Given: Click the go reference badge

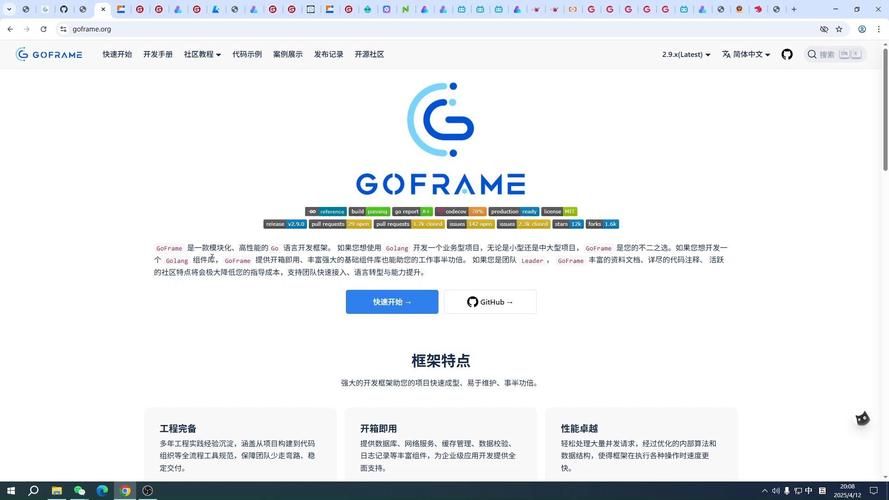Looking at the screenshot, I should click(x=326, y=211).
